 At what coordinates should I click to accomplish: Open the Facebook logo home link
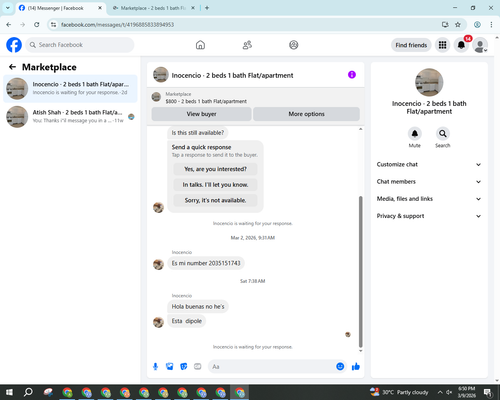point(14,45)
